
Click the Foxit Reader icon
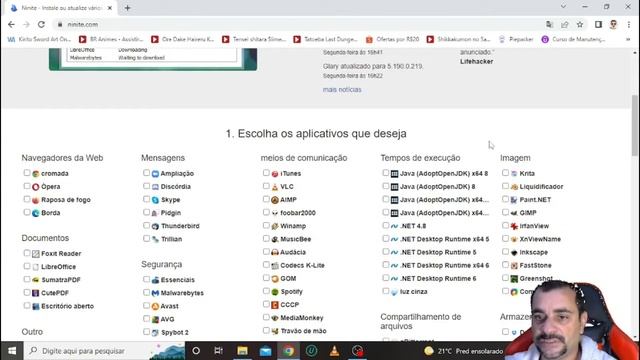click(36, 254)
